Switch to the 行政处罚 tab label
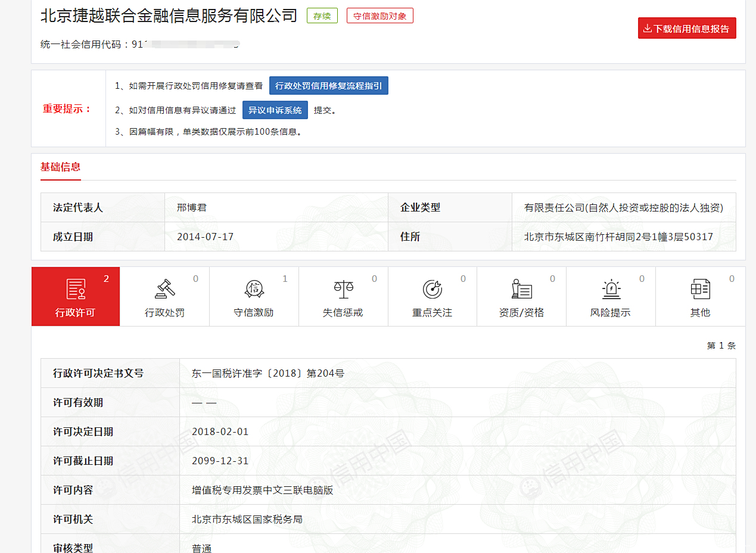756x553 pixels. (x=165, y=312)
